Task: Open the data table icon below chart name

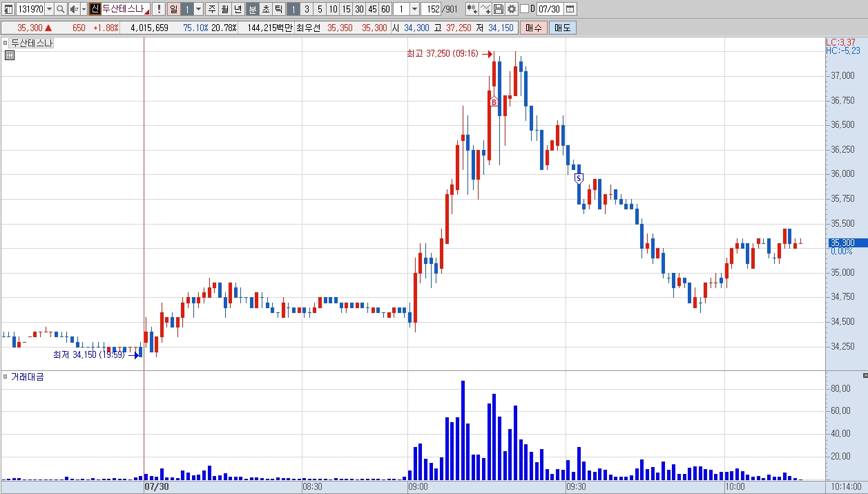Action: tap(9, 56)
